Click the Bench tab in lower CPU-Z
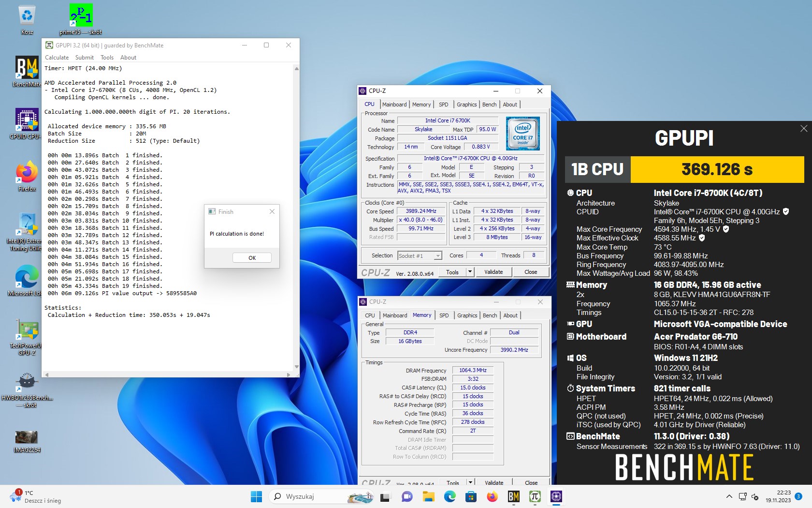The width and height of the screenshot is (812, 508). pyautogui.click(x=490, y=315)
